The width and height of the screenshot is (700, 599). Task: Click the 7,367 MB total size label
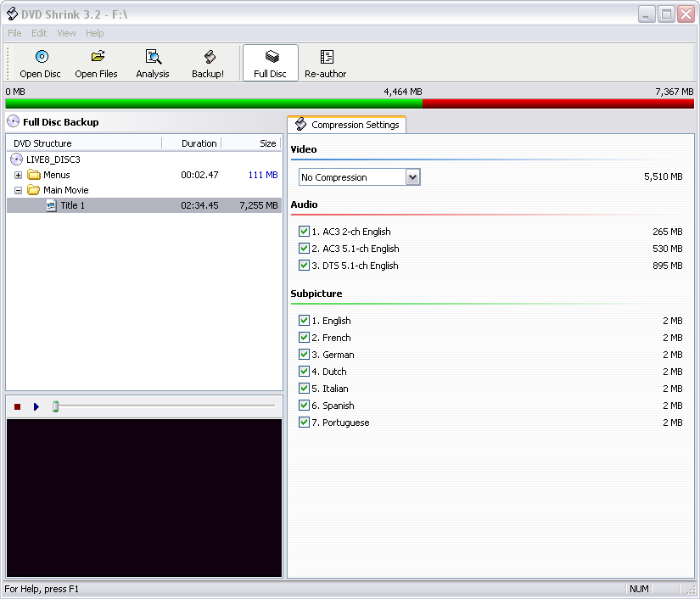pos(674,92)
